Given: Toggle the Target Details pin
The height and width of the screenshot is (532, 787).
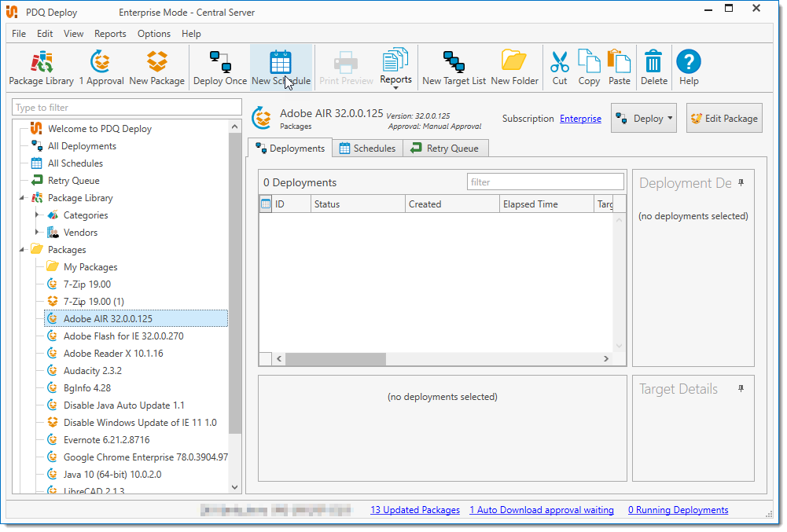Looking at the screenshot, I should click(x=741, y=389).
